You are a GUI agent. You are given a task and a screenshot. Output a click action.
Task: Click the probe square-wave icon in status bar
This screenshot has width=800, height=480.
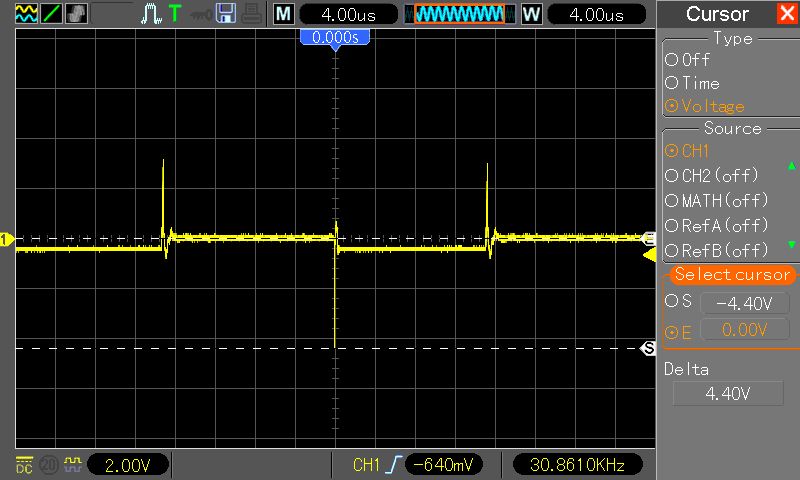coord(73,464)
